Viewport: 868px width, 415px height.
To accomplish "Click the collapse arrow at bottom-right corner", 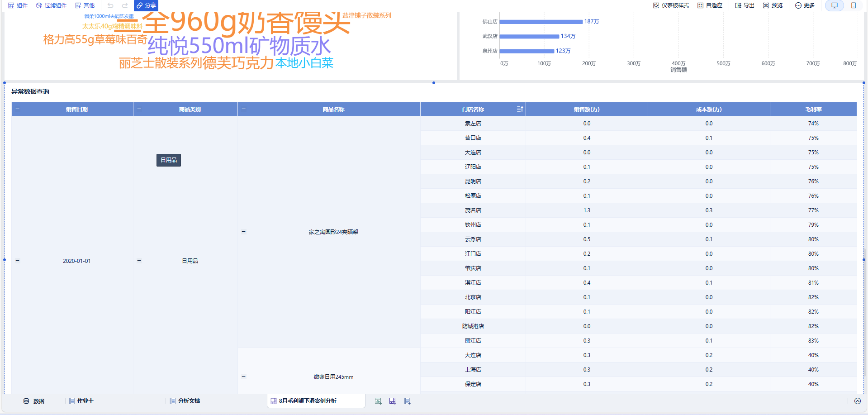I will point(857,401).
